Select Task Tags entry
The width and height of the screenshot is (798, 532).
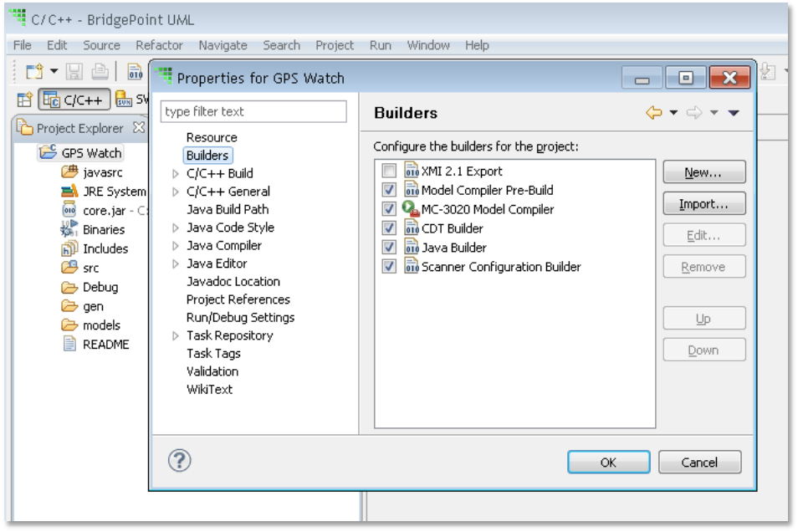pyautogui.click(x=213, y=353)
